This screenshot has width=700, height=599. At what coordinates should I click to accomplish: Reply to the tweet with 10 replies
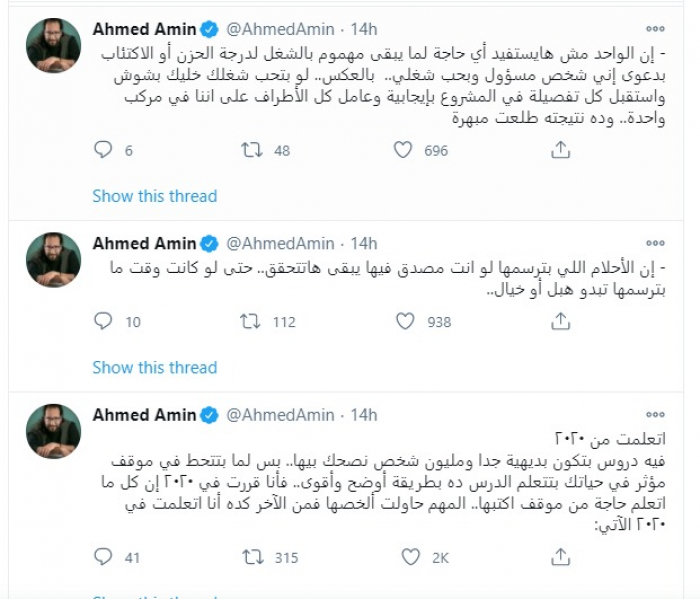(x=103, y=321)
